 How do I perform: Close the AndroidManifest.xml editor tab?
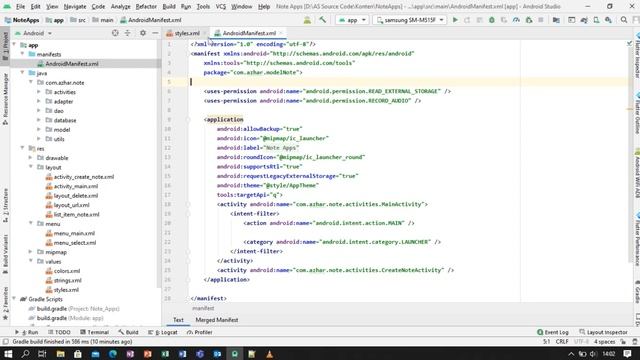click(281, 33)
